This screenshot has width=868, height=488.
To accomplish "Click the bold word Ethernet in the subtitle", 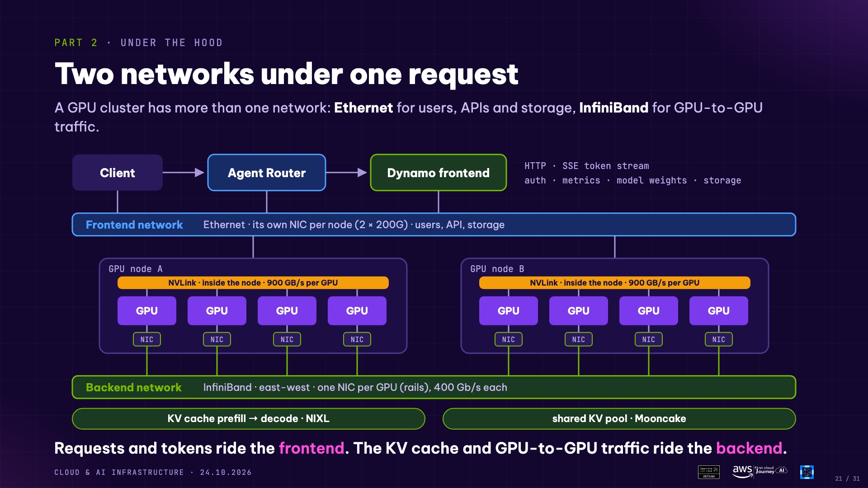I will point(363,108).
